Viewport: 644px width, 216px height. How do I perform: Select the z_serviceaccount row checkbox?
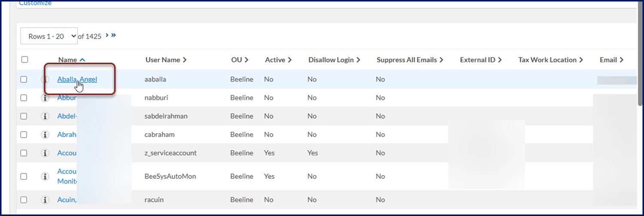(x=24, y=153)
